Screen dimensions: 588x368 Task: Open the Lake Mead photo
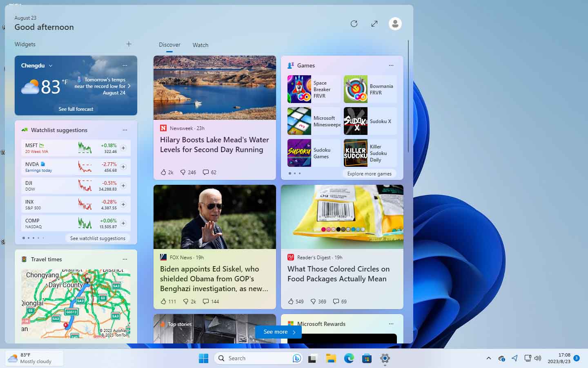[215, 88]
